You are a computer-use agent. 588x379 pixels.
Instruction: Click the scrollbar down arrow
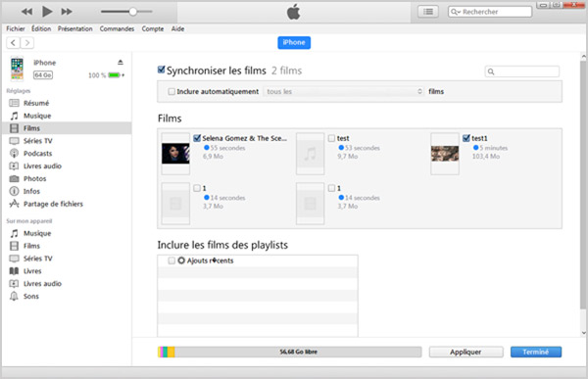(x=583, y=333)
